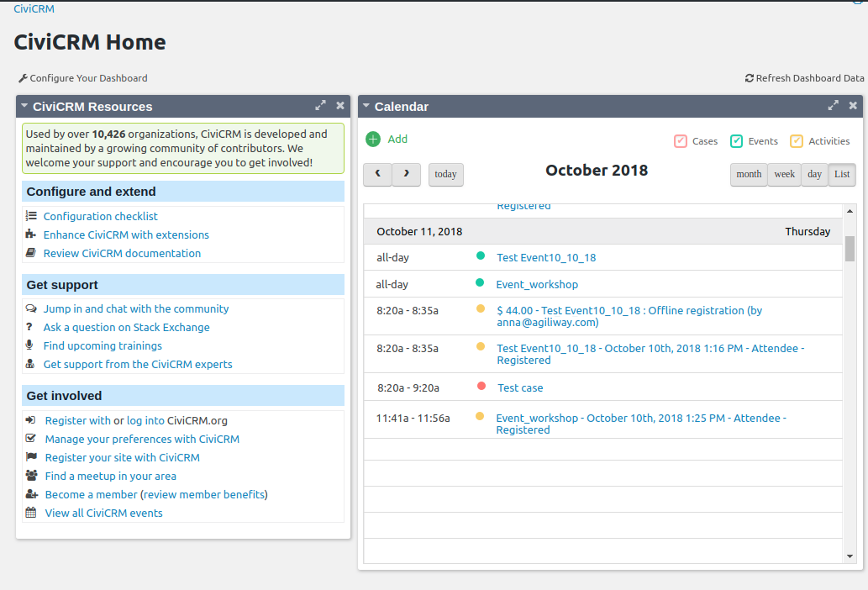The width and height of the screenshot is (868, 590).
Task: Click the trainings microphone icon
Action: 29,345
